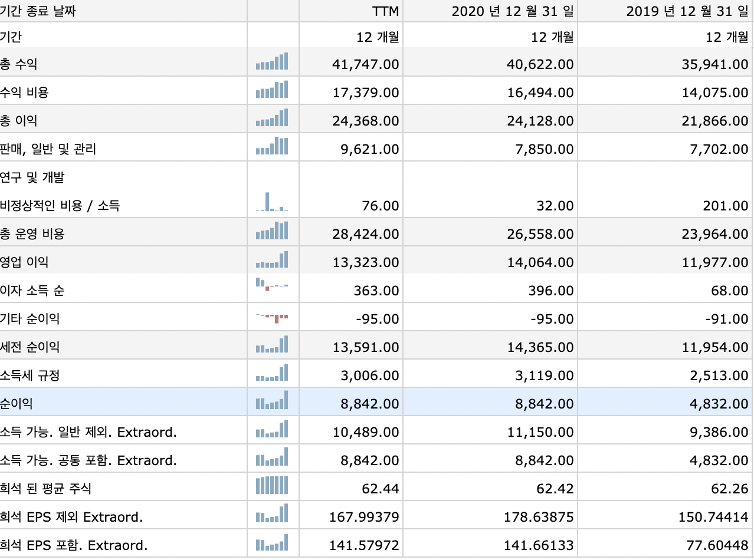Click the 희석 EPS 제외 Extraord. label

71,517
